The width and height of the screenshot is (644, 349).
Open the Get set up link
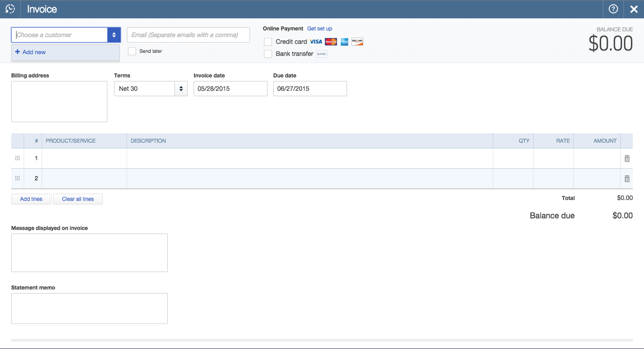(x=319, y=29)
